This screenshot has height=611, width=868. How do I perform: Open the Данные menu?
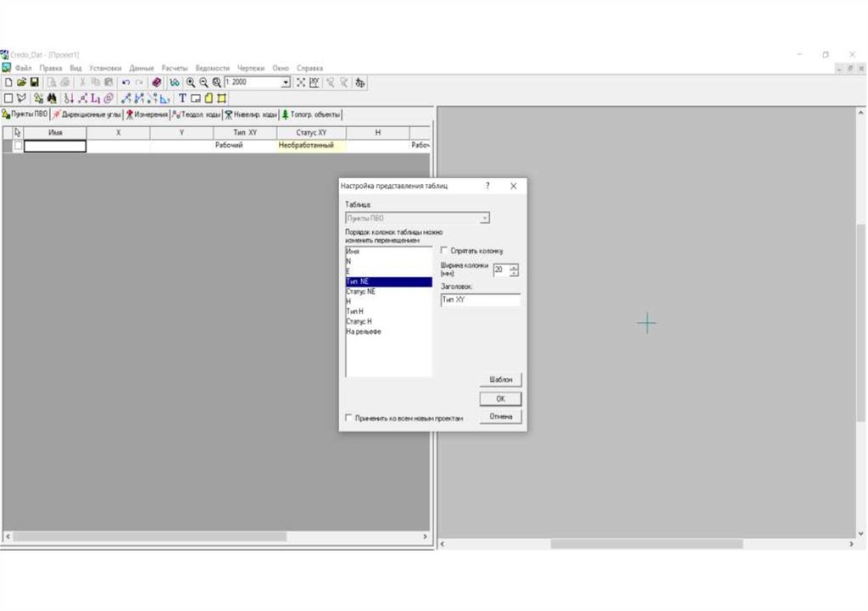142,68
